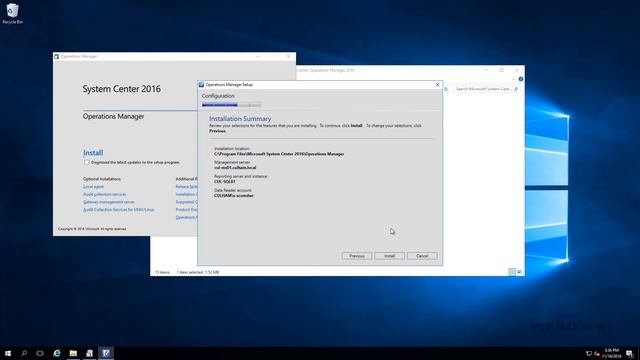
Task: Click the Configuration progress bar
Action: click(x=231, y=105)
